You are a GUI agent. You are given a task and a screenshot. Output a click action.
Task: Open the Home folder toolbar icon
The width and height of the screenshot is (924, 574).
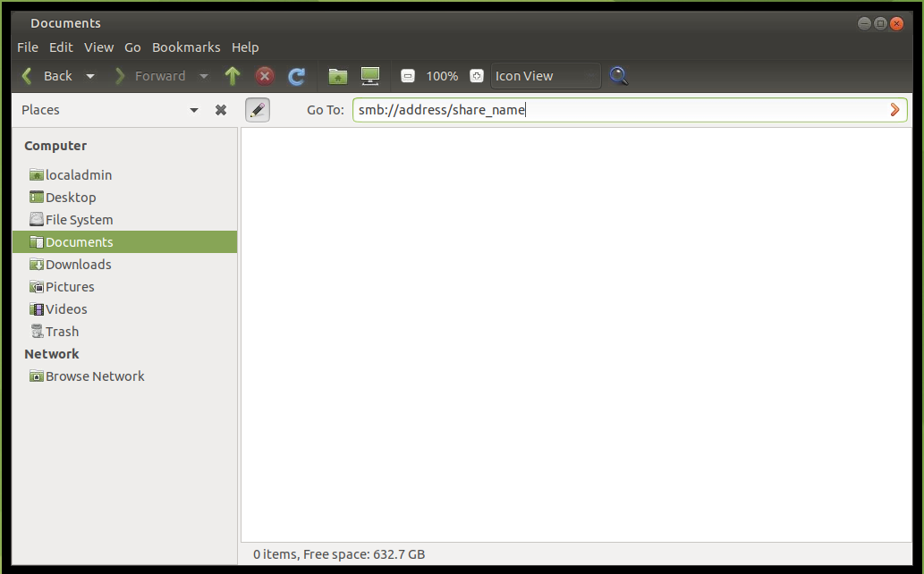[337, 76]
